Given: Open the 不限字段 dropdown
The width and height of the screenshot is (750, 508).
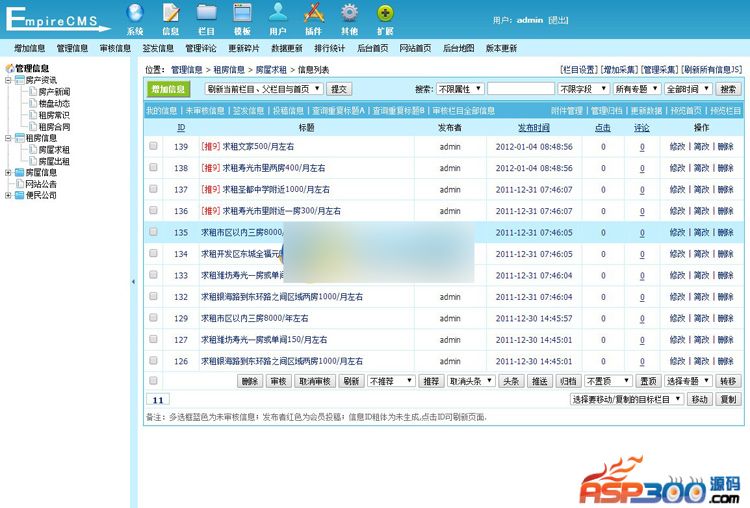Looking at the screenshot, I should click(x=583, y=89).
